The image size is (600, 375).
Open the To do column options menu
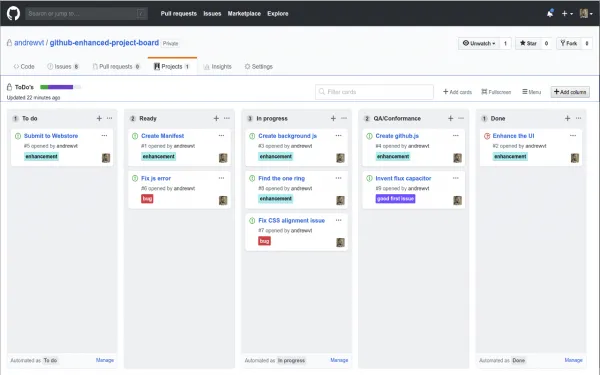click(110, 118)
